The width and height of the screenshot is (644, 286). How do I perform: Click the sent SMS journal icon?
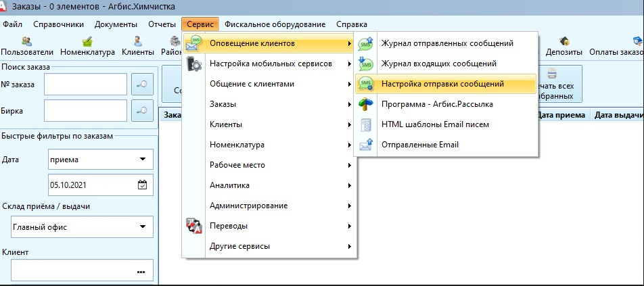click(x=365, y=43)
